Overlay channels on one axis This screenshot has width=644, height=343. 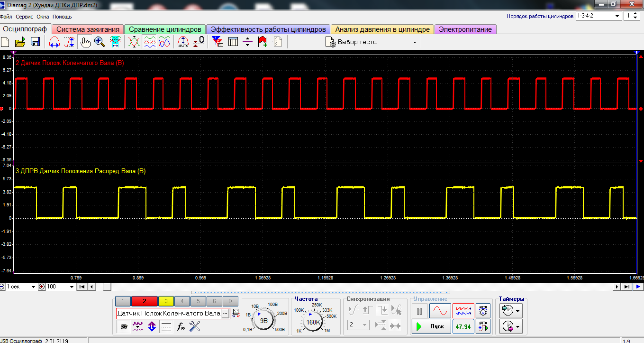[135, 42]
